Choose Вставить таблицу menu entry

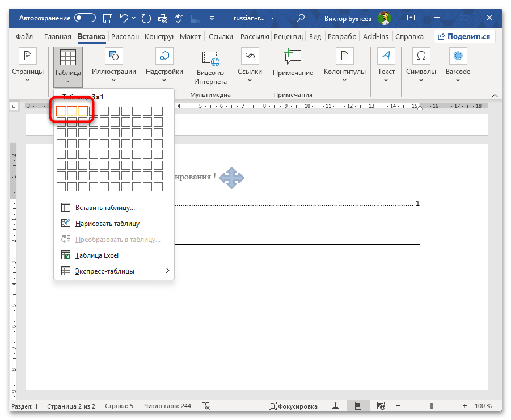tap(114, 208)
